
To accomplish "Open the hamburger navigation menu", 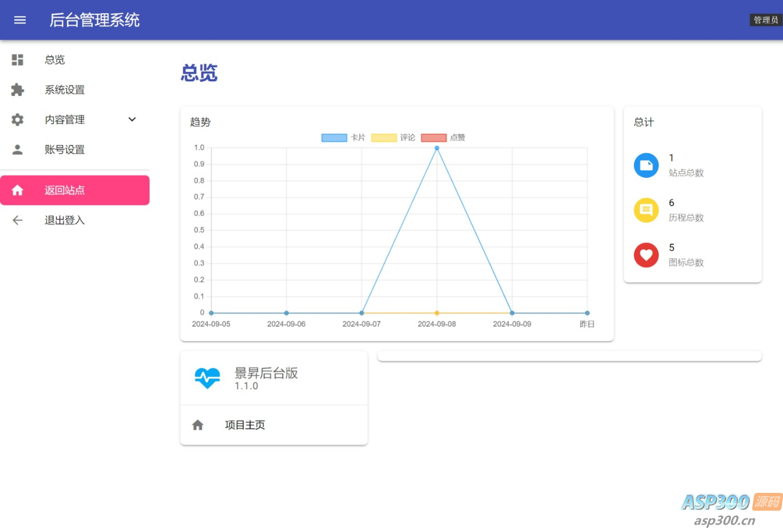I will (x=20, y=20).
